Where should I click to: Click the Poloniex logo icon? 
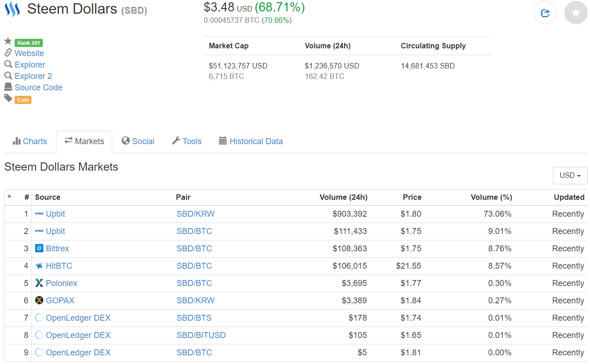click(x=39, y=283)
